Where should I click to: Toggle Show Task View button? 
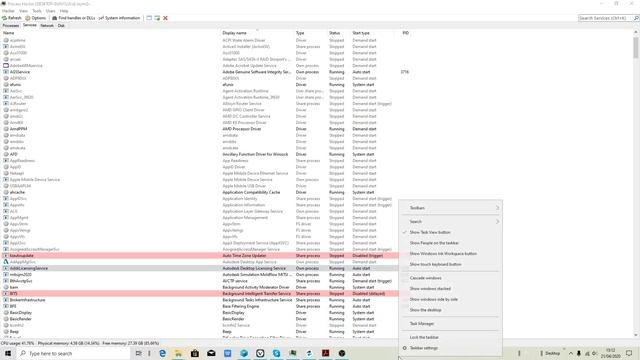point(451,232)
